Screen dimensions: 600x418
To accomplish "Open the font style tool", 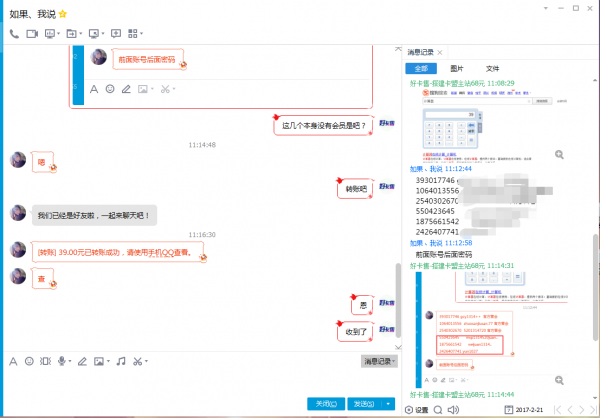I will click(x=13, y=360).
